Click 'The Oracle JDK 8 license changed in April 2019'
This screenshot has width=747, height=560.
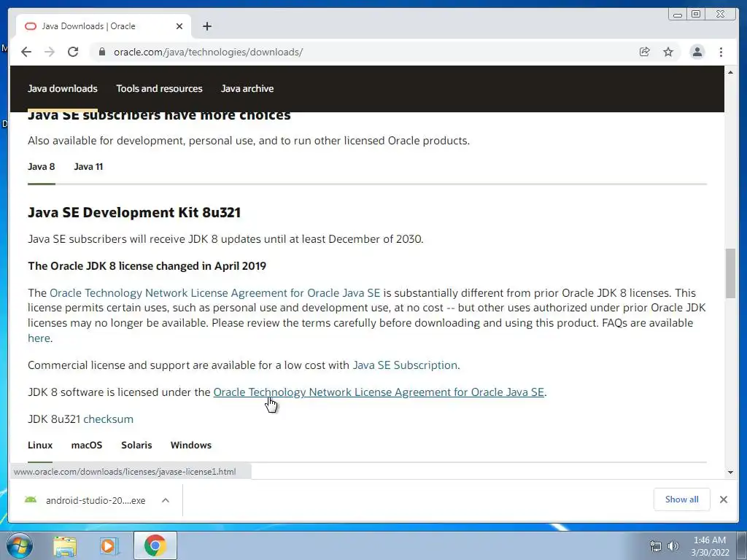click(147, 266)
